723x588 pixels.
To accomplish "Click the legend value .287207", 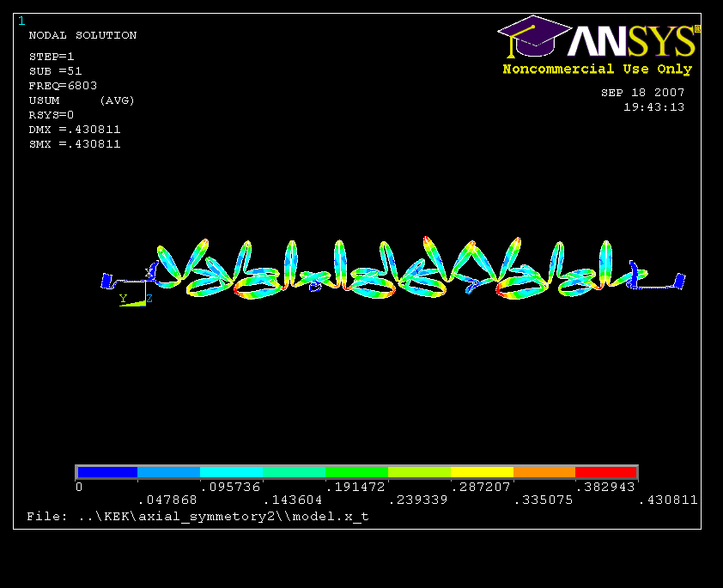I will point(481,487).
